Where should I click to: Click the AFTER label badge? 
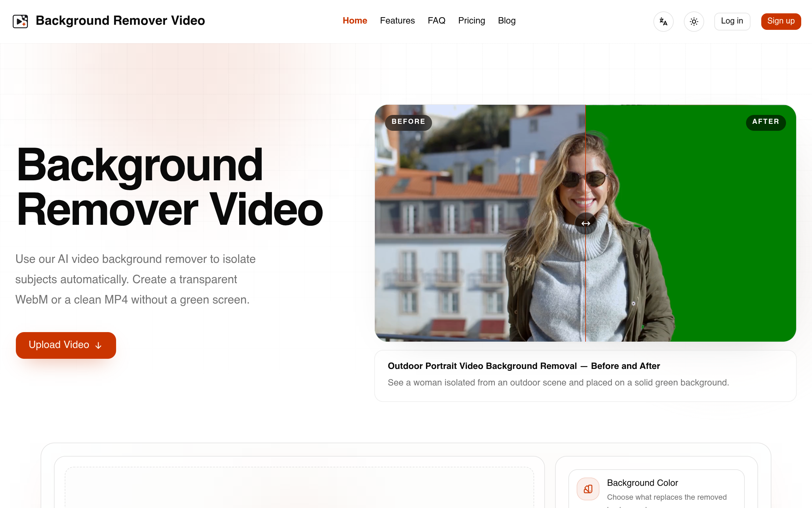765,122
